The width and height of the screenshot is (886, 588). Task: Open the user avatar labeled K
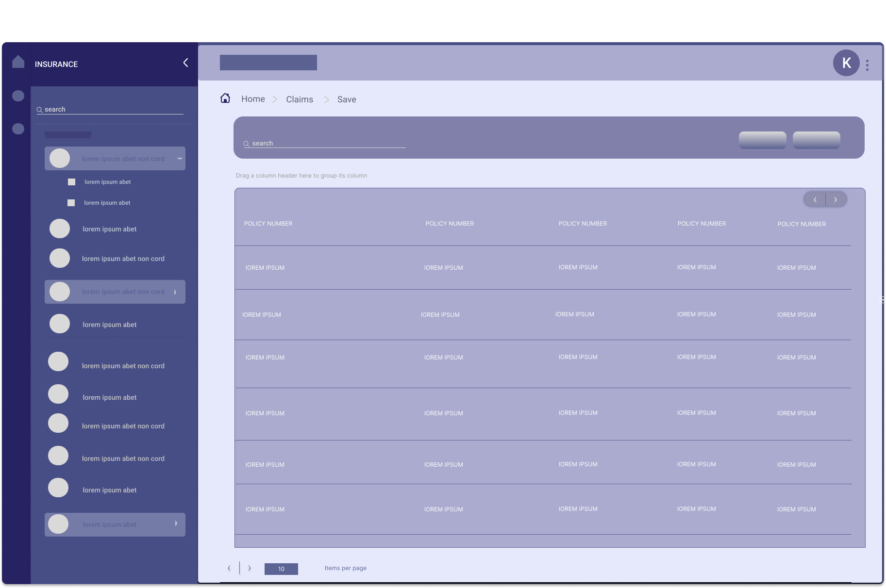pos(846,63)
